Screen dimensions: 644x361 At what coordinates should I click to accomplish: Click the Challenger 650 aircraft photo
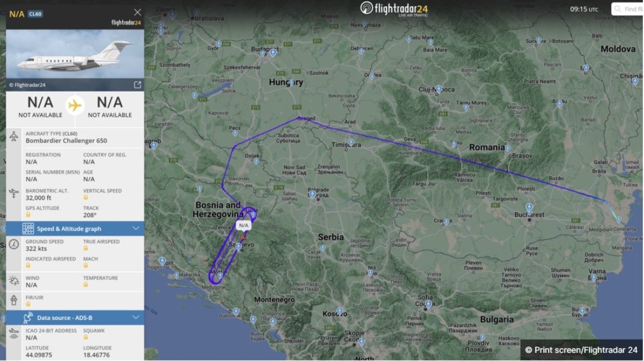[75, 54]
